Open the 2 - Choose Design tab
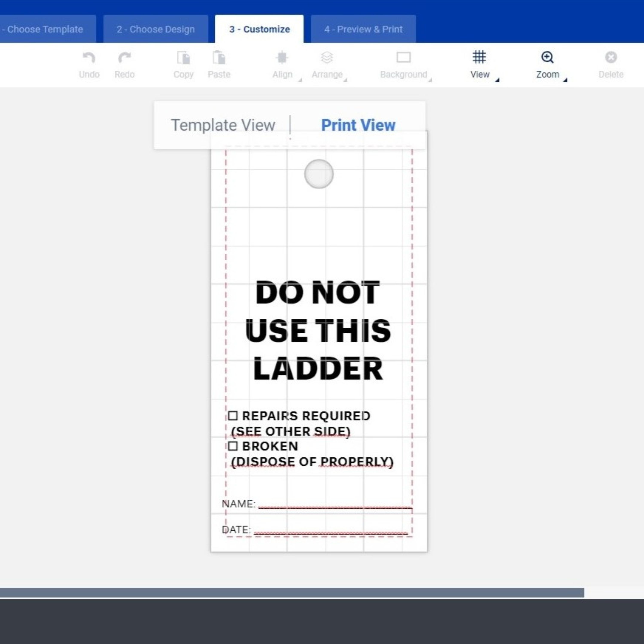644x644 pixels. point(156,29)
